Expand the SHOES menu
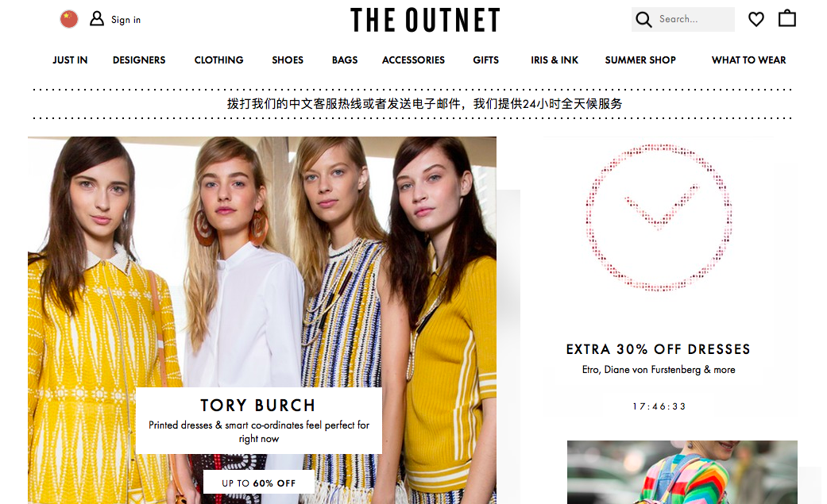 pyautogui.click(x=288, y=60)
